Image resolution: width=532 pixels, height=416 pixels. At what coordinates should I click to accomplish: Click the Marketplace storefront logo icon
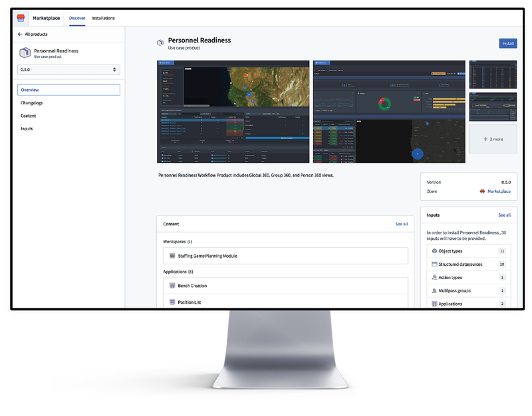pos(21,18)
